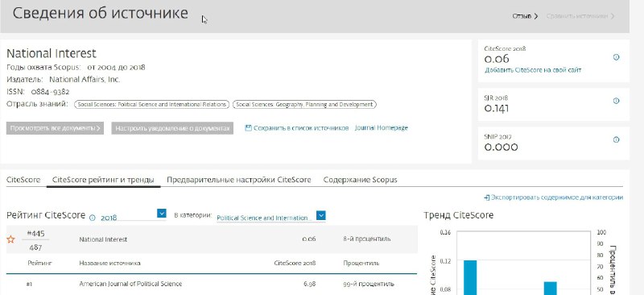Click the tallest blue bar in CiteScore trend chart
Viewport: 644px width, 295px height.
tap(470, 277)
